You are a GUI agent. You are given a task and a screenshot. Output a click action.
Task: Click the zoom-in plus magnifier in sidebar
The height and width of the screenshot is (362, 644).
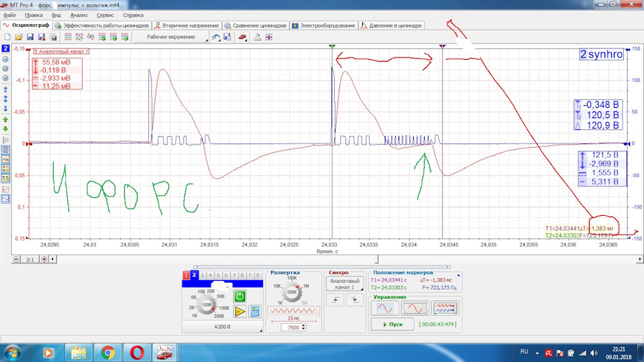point(5,78)
